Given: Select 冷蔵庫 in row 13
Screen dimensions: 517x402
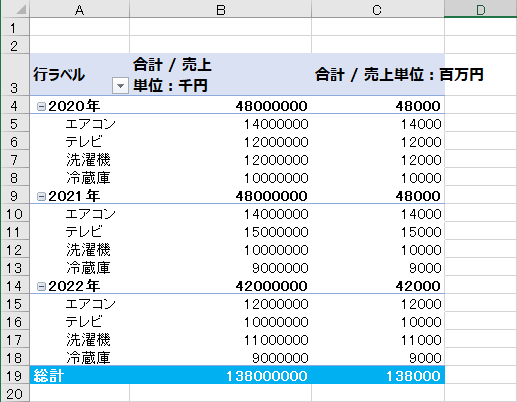Looking at the screenshot, I should 88,268.
